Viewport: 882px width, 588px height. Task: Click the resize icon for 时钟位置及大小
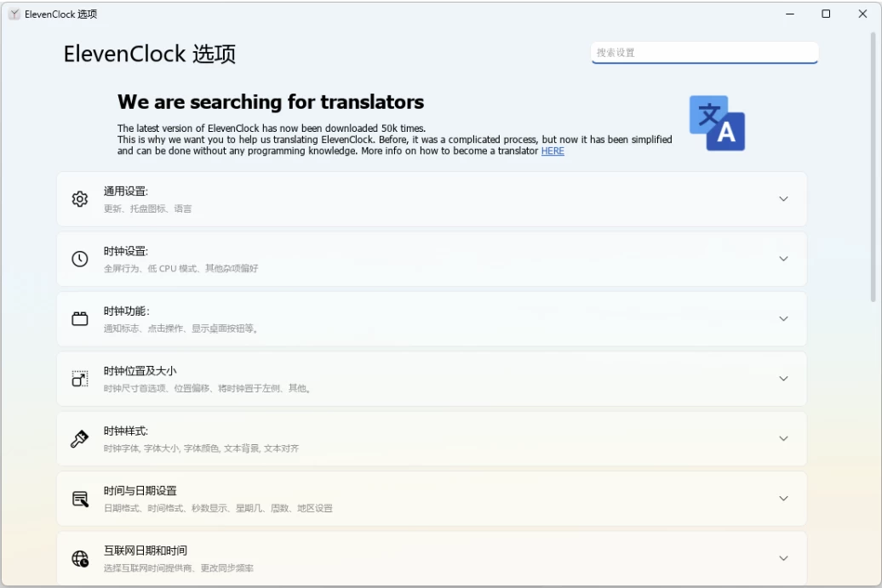[80, 379]
